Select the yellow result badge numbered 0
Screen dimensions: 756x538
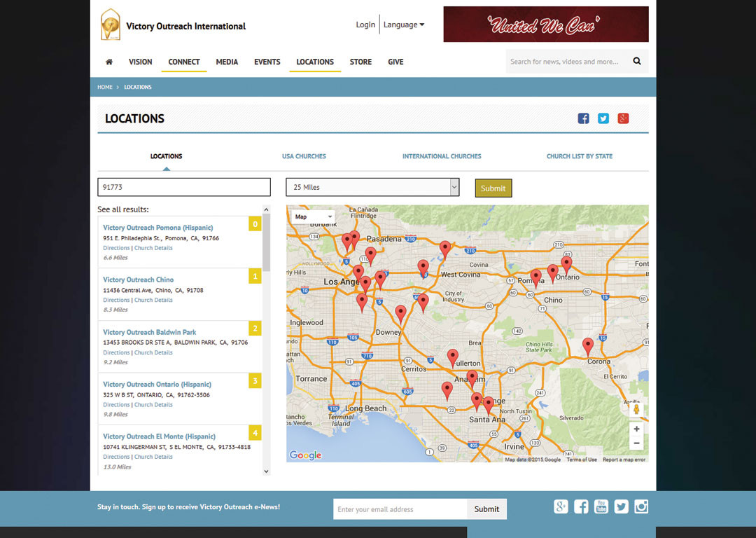255,224
